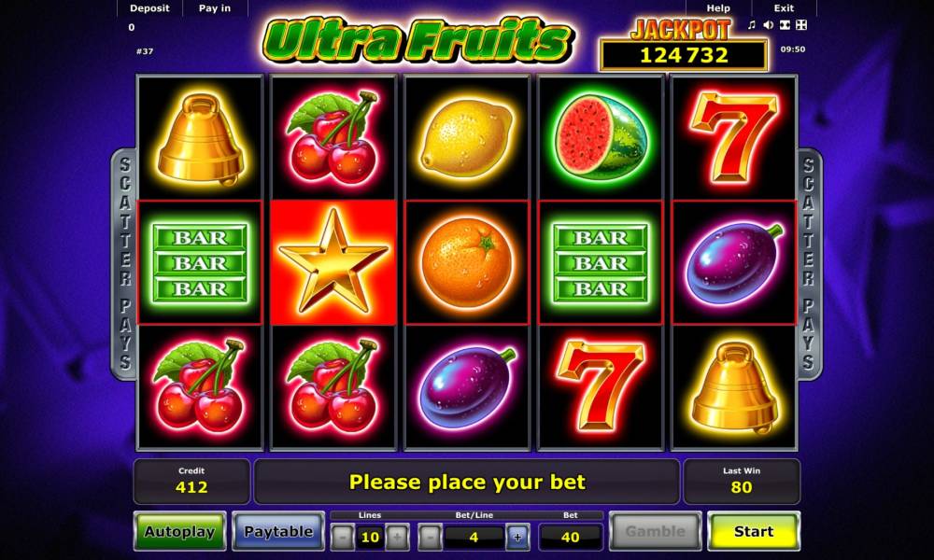Screen dimensions: 934x560
Task: Select the Exit menu item
Action: tap(784, 8)
